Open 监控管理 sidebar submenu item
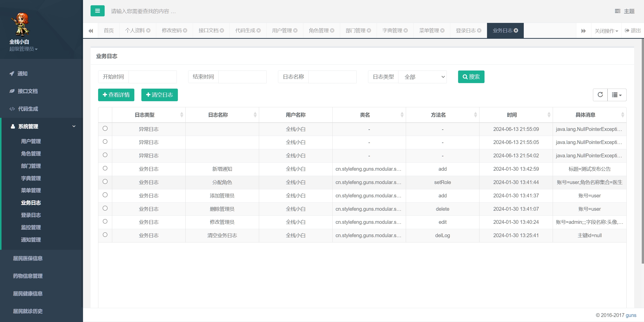This screenshot has width=644, height=322. (31, 227)
